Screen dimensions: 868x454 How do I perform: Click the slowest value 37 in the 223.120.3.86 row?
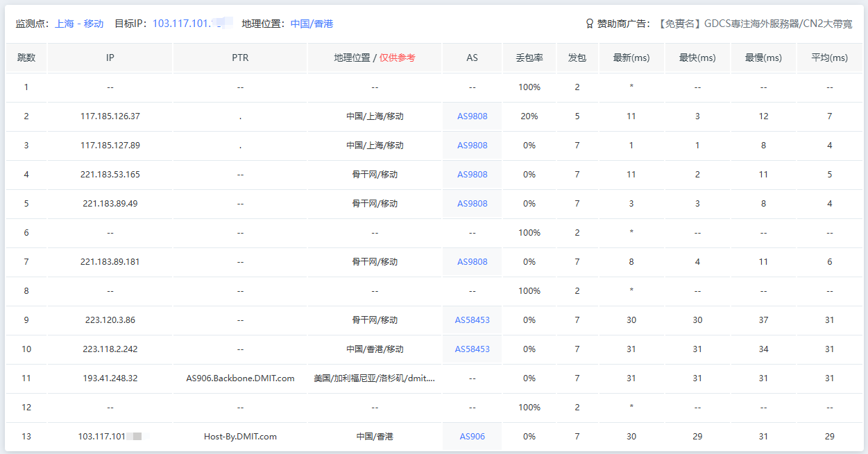click(763, 320)
